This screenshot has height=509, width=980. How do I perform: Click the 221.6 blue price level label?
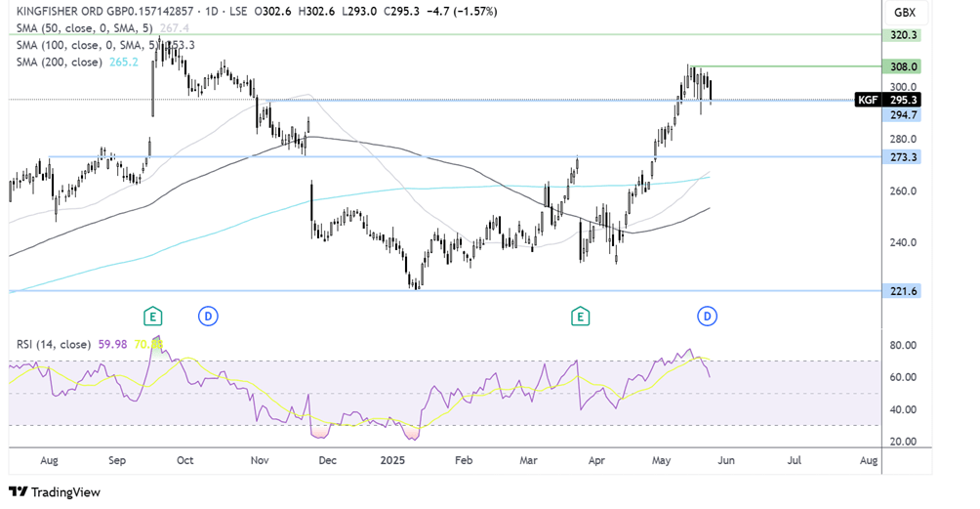click(901, 291)
